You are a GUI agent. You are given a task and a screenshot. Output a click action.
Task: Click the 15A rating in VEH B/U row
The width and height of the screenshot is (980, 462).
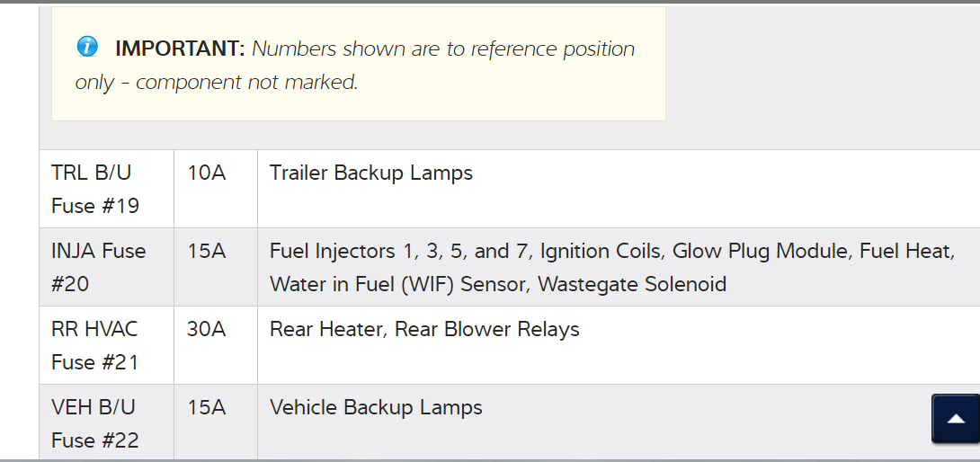(207, 408)
